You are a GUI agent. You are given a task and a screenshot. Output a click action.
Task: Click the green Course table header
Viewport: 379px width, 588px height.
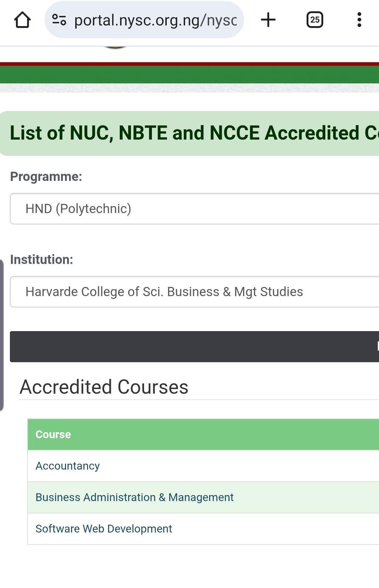pyautogui.click(x=141, y=434)
